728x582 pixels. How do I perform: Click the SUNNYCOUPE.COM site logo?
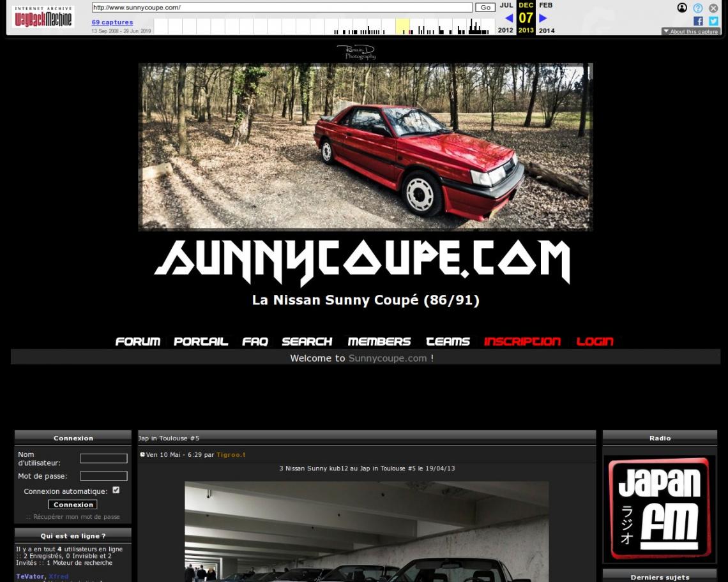[362, 262]
